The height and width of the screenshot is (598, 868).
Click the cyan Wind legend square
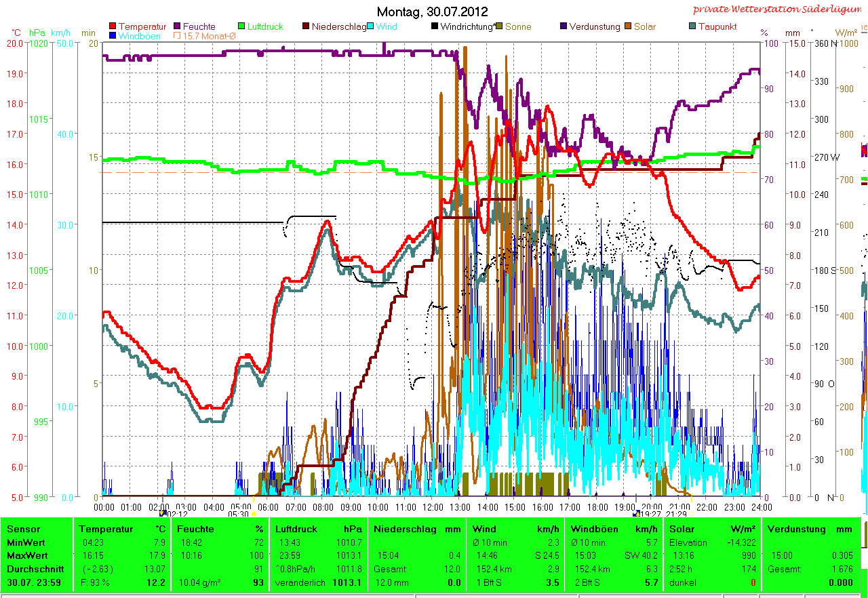click(372, 27)
